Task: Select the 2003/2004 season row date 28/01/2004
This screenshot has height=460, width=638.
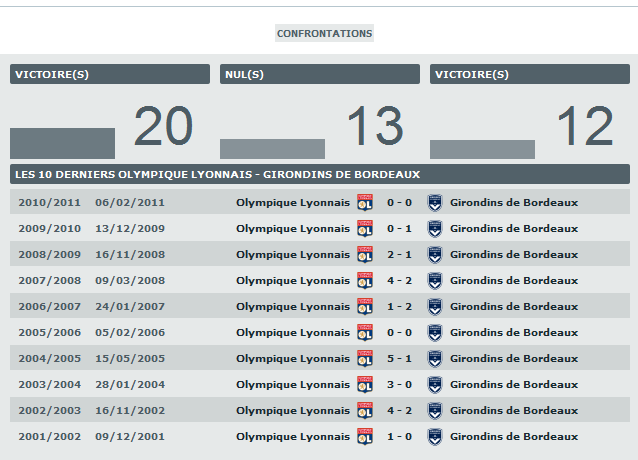Action: (130, 385)
